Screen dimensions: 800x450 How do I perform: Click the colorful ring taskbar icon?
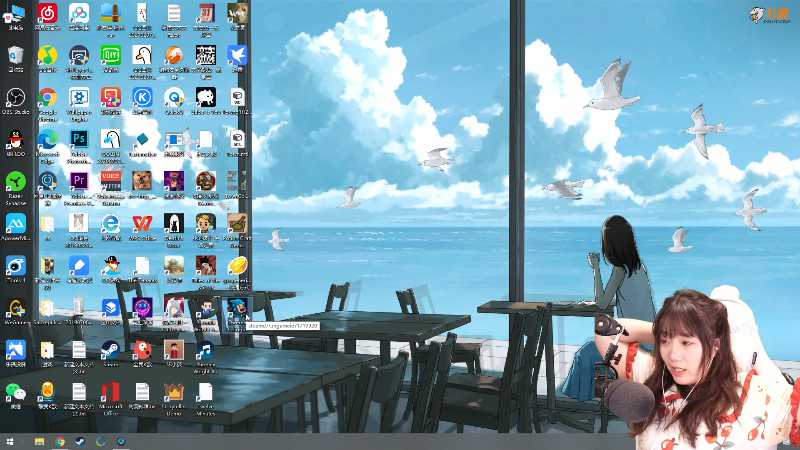point(101,442)
